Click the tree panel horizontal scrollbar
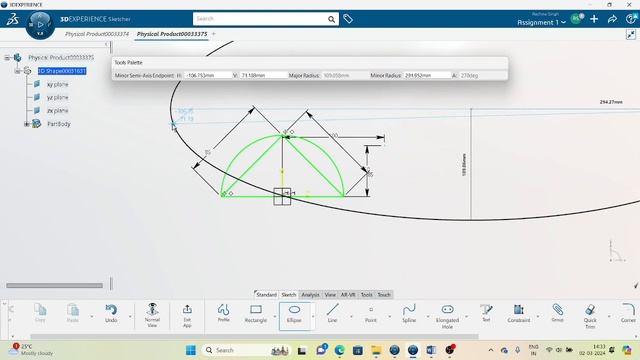This screenshot has height=360, width=640. [54, 286]
